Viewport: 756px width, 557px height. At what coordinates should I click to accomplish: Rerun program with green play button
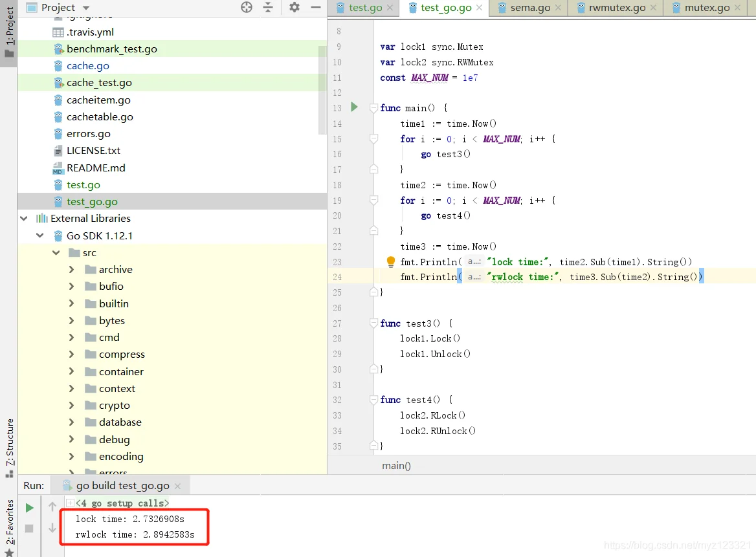[x=29, y=508]
